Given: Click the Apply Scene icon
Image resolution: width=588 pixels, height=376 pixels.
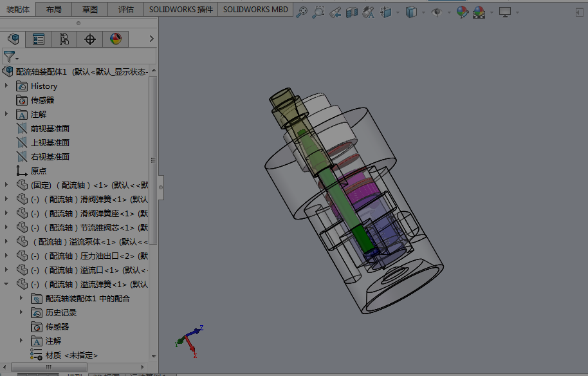Looking at the screenshot, I should point(479,12).
